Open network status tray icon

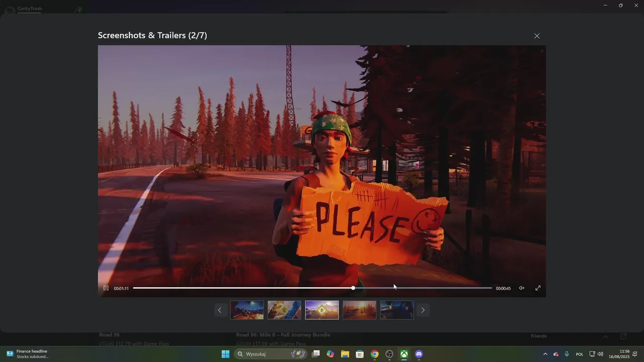pyautogui.click(x=592, y=354)
